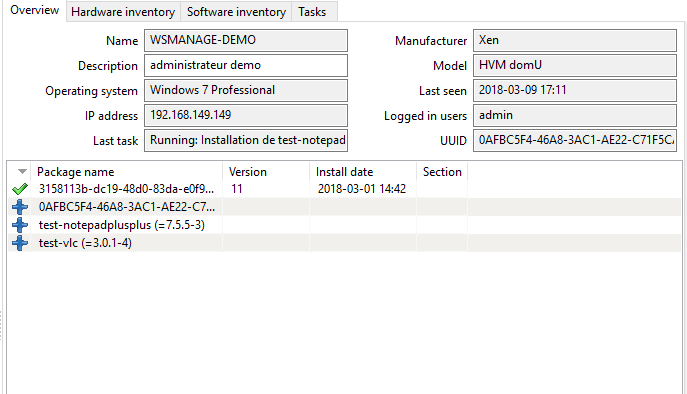Viewport: 687px width, 394px height.
Task: Toggle the sort arrow in table header
Action: (x=22, y=172)
